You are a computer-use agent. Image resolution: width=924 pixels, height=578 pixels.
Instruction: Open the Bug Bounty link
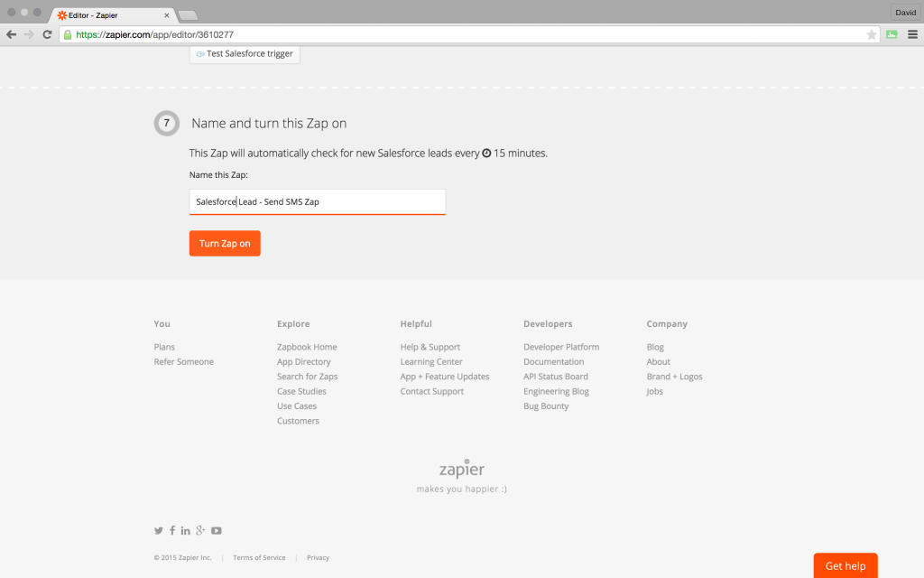point(546,406)
